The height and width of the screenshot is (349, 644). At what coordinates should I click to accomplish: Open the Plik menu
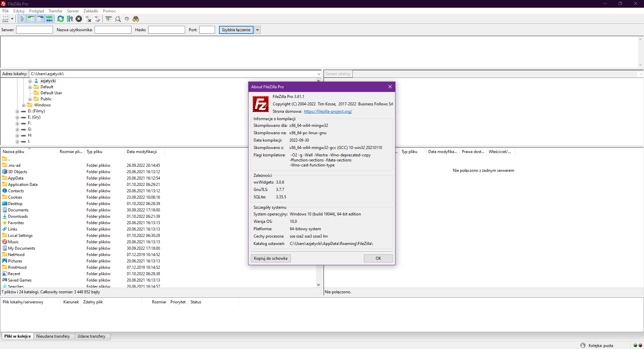[x=6, y=11]
